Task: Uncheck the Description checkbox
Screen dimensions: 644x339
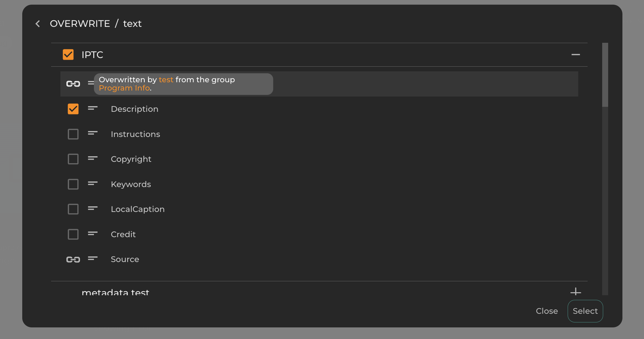Action: 73,109
